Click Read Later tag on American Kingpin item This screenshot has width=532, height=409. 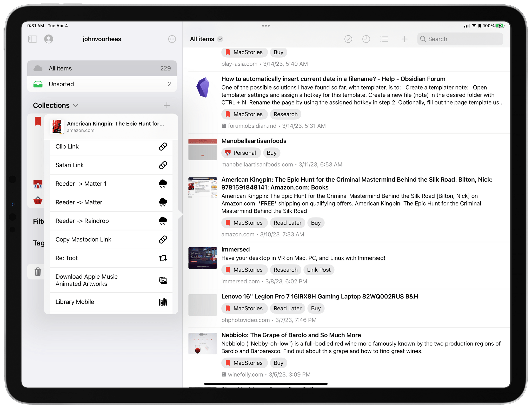[x=287, y=223]
